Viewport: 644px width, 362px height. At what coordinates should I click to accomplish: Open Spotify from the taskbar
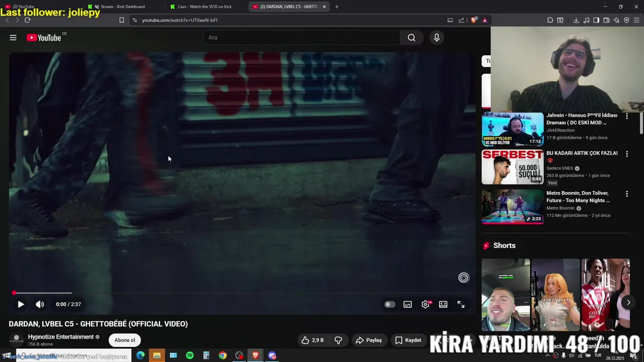pyautogui.click(x=190, y=355)
